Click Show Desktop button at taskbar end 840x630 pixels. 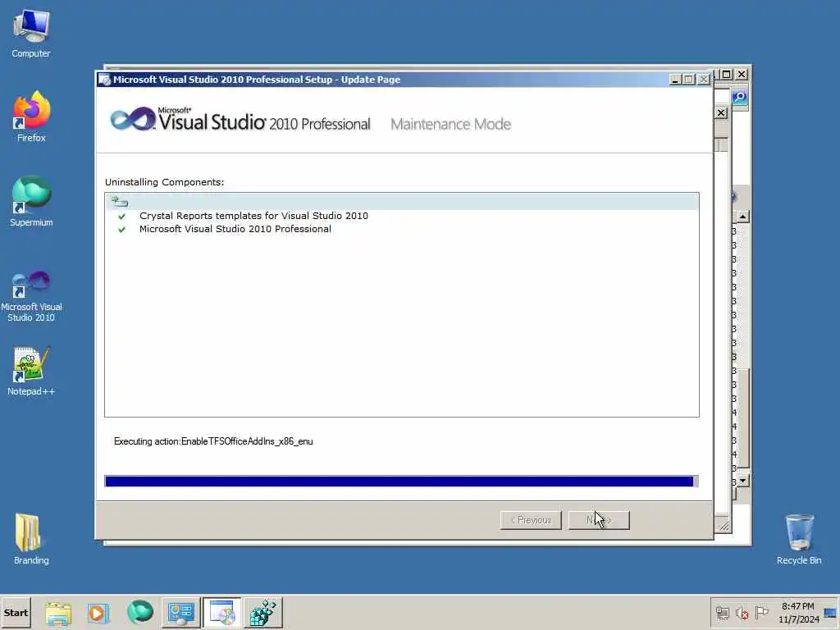tap(831, 613)
